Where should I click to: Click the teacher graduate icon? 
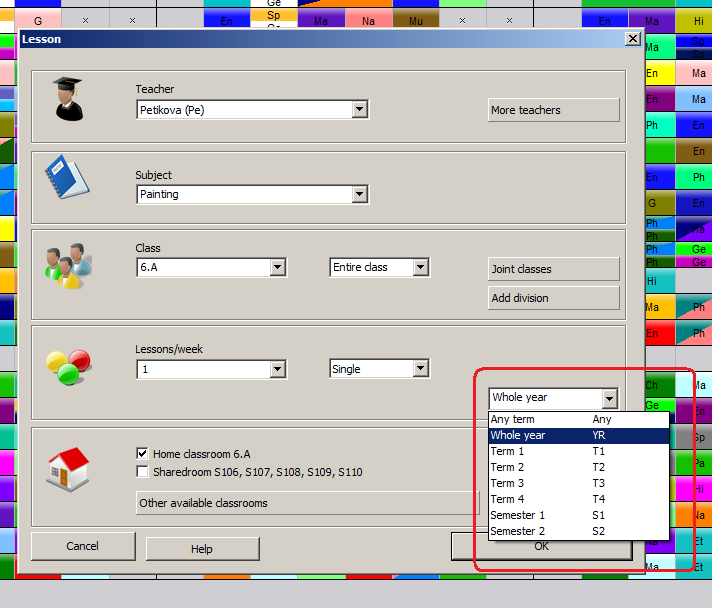[x=69, y=99]
